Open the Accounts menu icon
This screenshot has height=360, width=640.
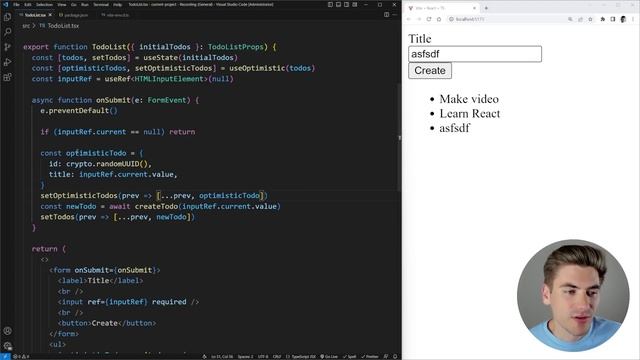(7, 331)
